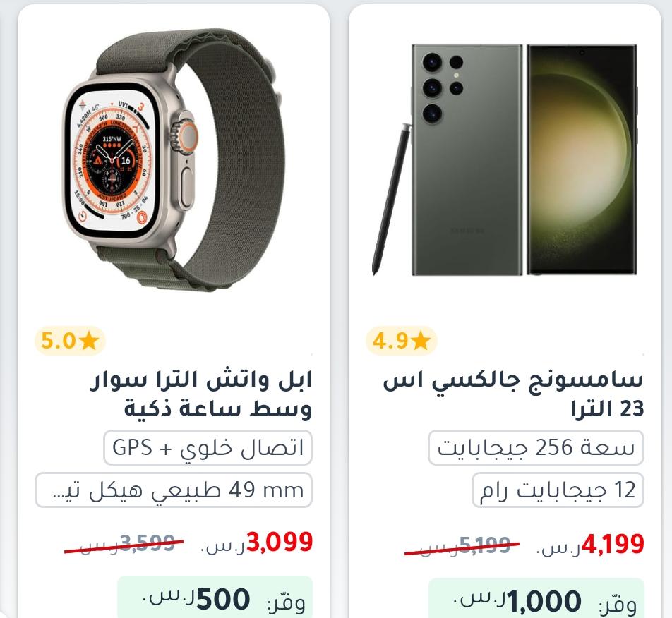This screenshot has height=618, width=672.
Task: Select the 49 mm طبيعي هيكل tag
Action: click(x=174, y=490)
